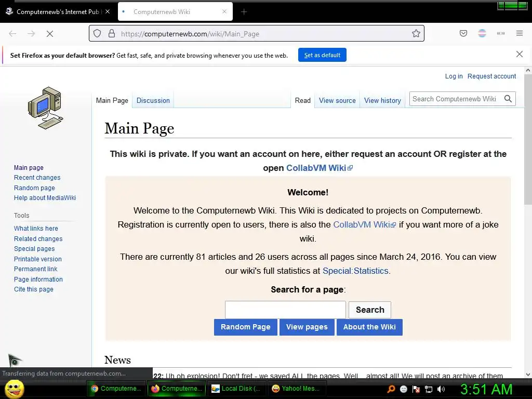Click the Set as default button
The image size is (532, 399).
point(322,55)
